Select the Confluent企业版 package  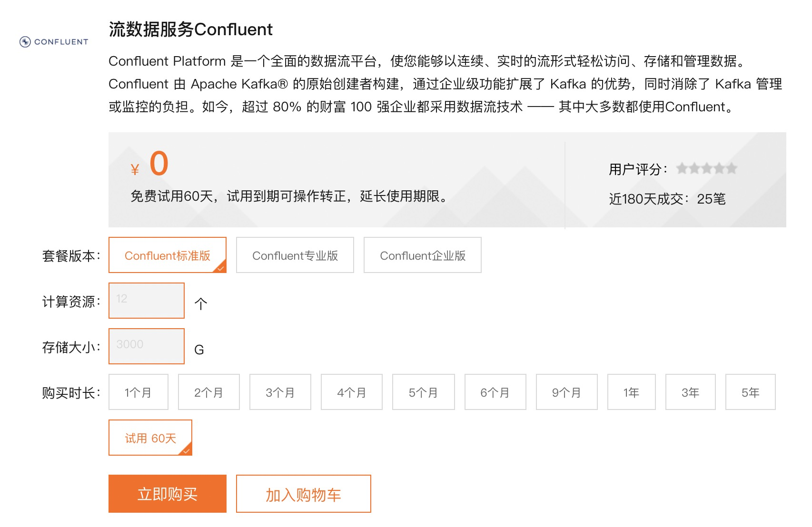[x=423, y=255]
